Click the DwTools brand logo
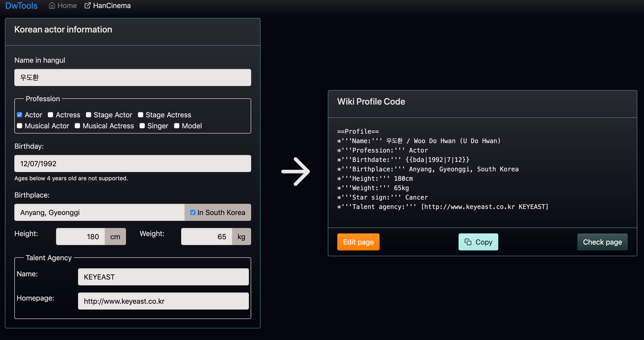Screen dimensions: 644x340 click(x=21, y=6)
